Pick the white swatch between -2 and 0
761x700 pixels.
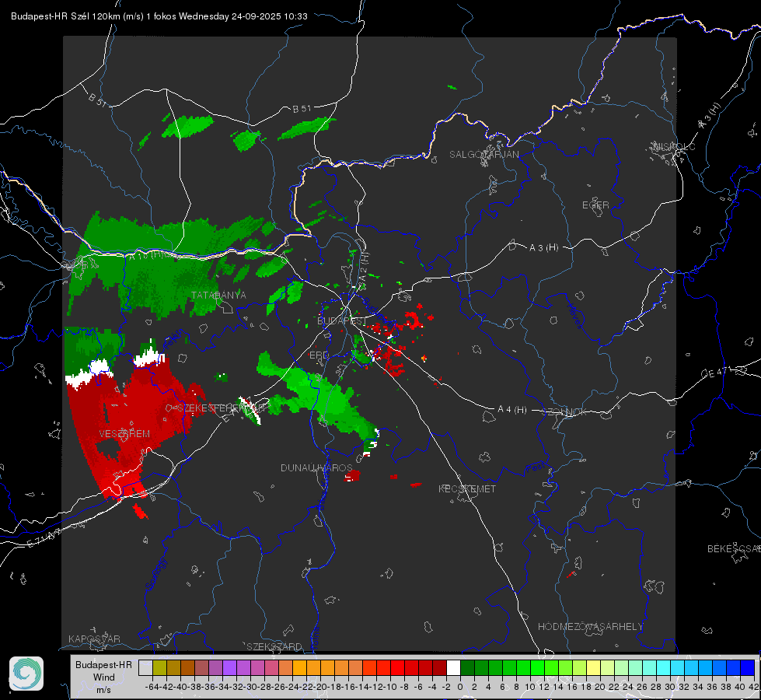point(453,667)
